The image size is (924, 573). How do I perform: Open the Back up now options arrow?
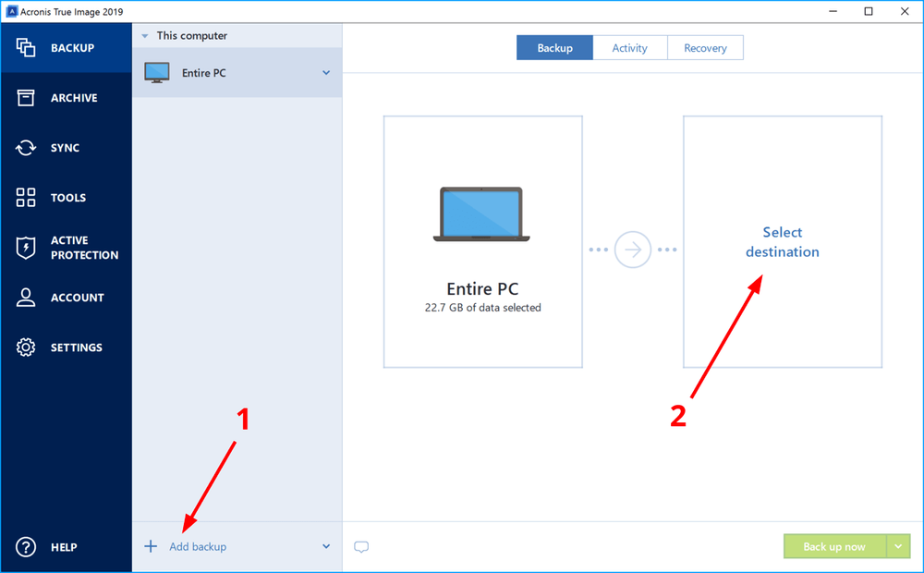click(x=898, y=546)
